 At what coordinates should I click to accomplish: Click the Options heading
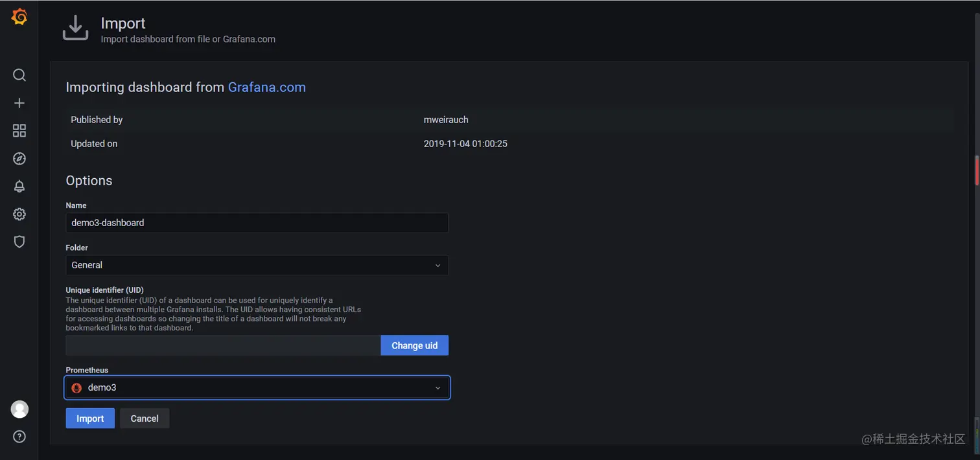89,181
